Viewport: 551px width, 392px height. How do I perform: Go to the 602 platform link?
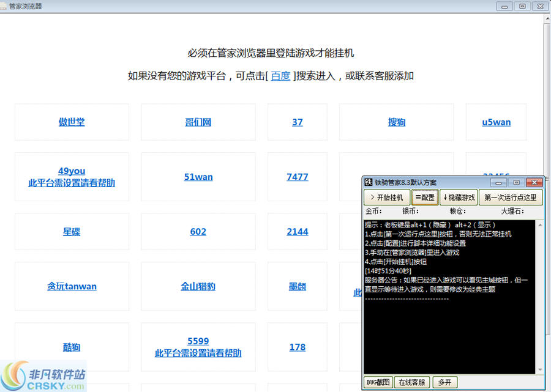[x=198, y=232]
